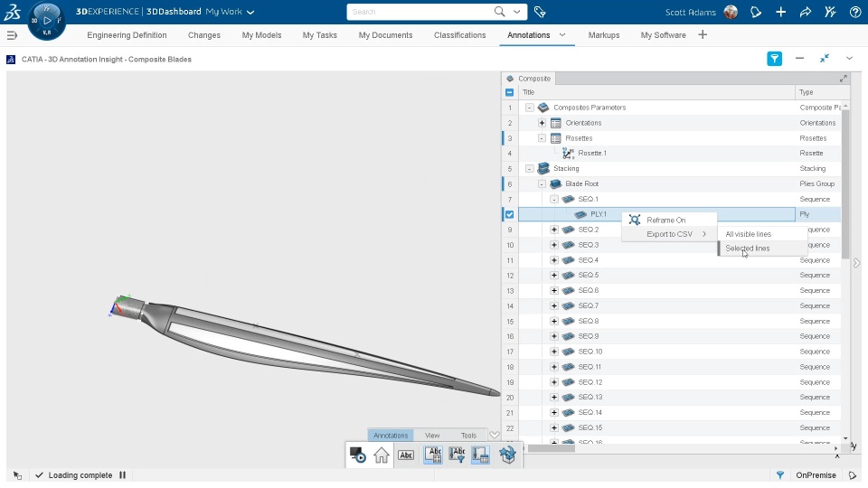Click the pause icon beside Loading complete
Screen dimensions: 868x488
coord(122,474)
